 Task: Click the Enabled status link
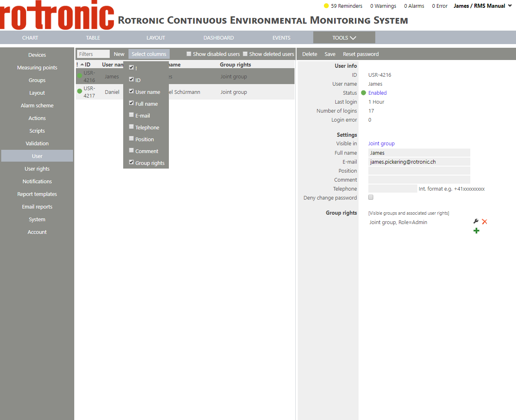377,93
